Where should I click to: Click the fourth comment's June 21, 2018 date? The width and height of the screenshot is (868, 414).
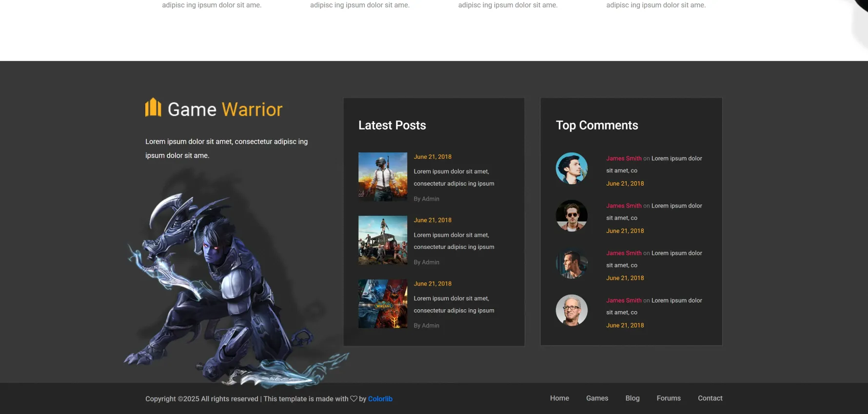click(625, 325)
